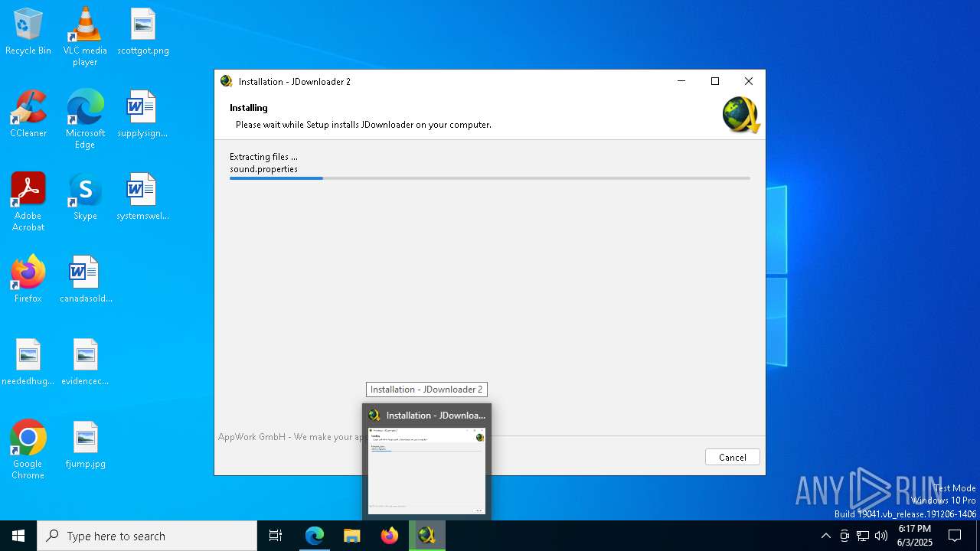Open the network status tray icon
The image size is (980, 551).
click(x=863, y=536)
